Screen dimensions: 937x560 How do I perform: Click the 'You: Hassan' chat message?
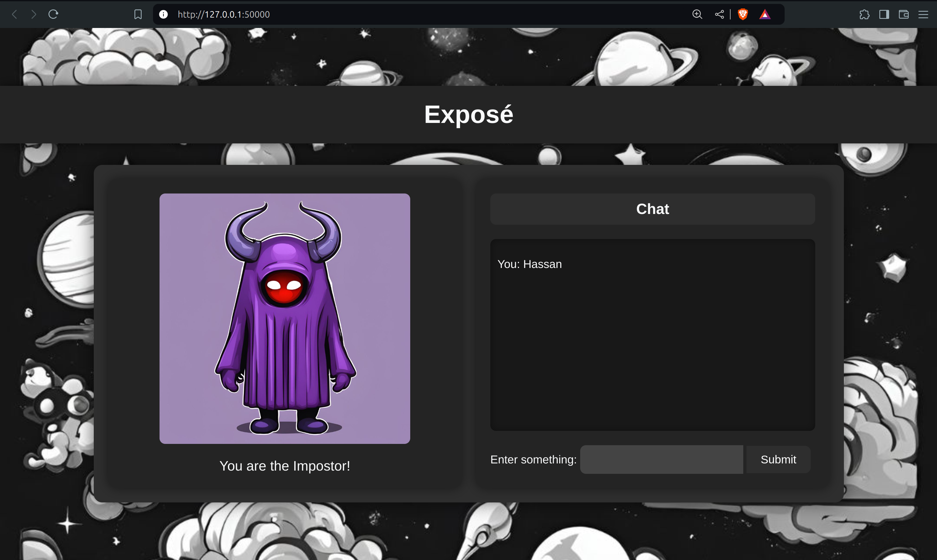coord(529,264)
